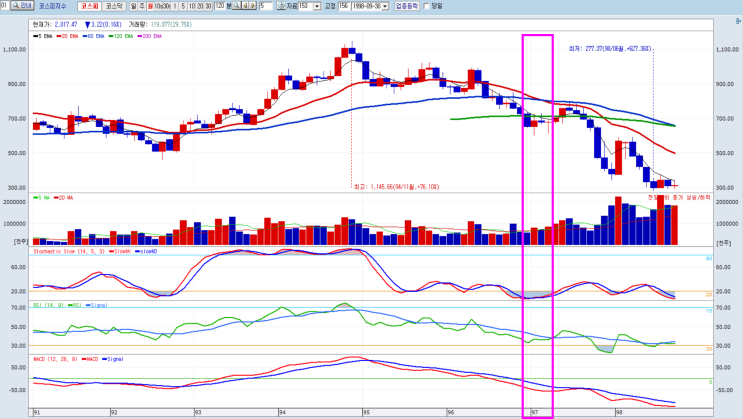Click the SlowK legend entry
This screenshot has width=743, height=419.
coord(120,251)
